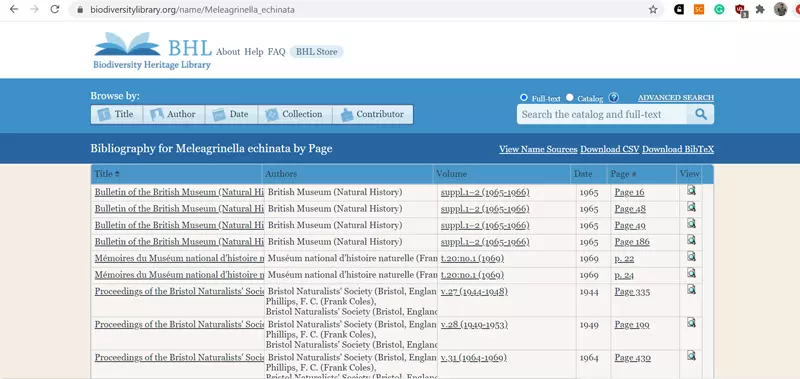View page icon for p. 24 row

point(691,273)
